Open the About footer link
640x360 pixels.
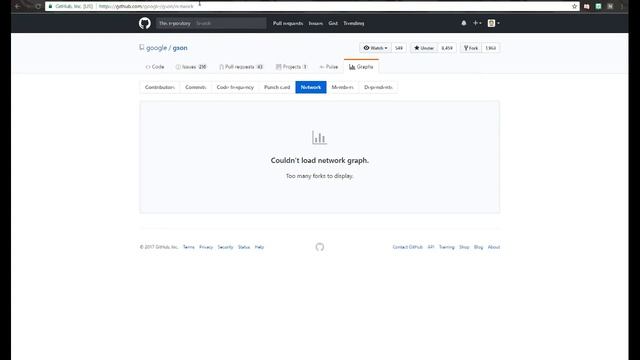coord(494,247)
